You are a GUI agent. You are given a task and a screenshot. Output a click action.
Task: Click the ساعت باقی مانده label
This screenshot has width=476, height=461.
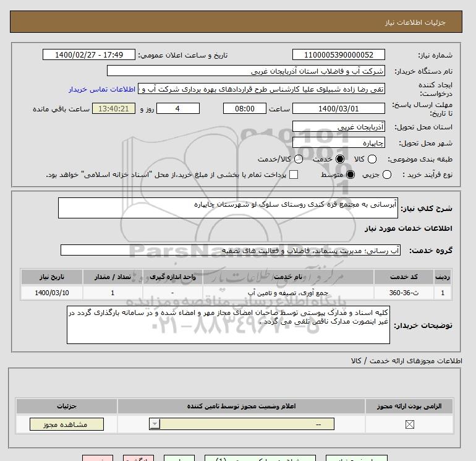[x=61, y=109]
